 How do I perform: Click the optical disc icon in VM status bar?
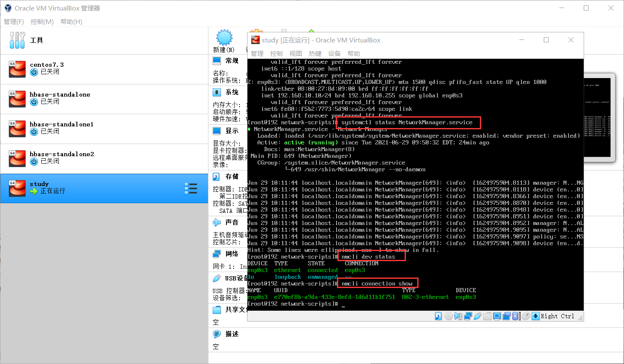pyautogui.click(x=448, y=316)
